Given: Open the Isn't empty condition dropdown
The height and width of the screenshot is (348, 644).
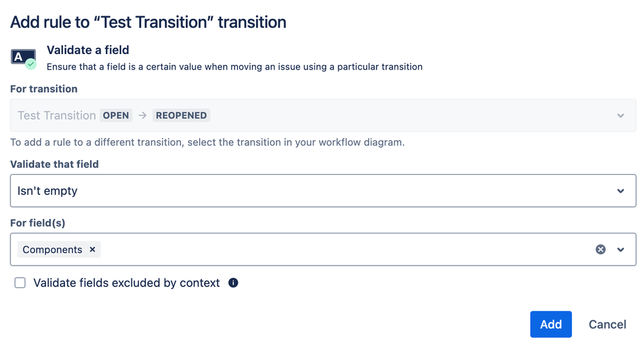Looking at the screenshot, I should tap(323, 191).
